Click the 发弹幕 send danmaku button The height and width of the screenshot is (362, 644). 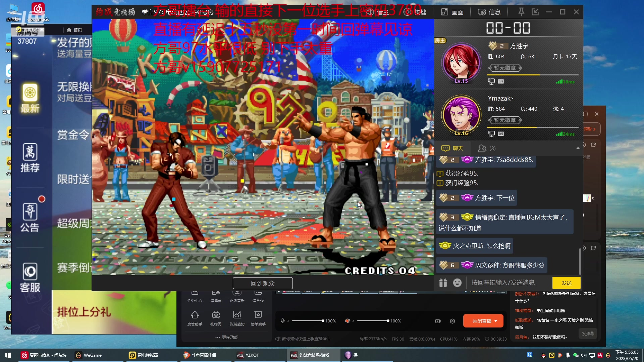pos(588,334)
